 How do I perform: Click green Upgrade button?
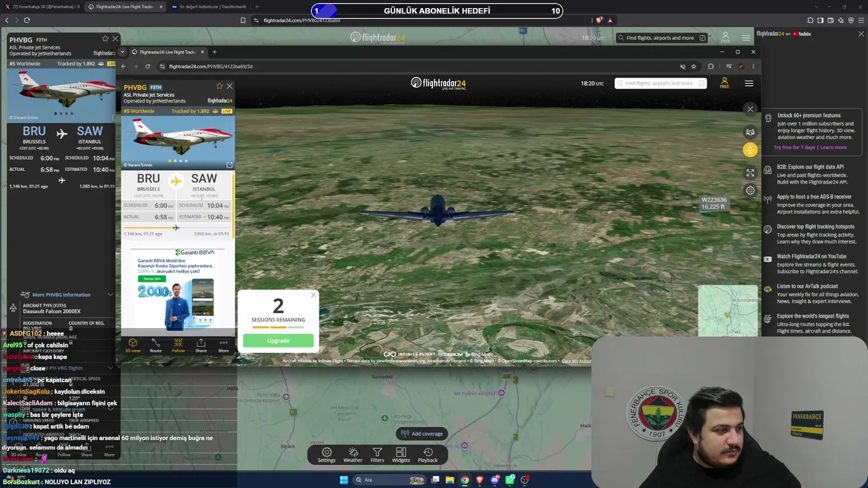pos(278,341)
